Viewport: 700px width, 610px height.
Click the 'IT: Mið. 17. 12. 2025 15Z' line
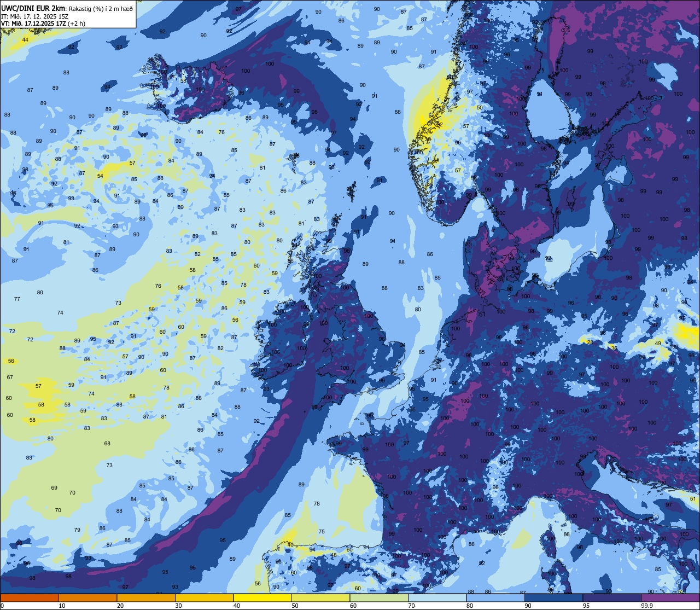(34, 16)
